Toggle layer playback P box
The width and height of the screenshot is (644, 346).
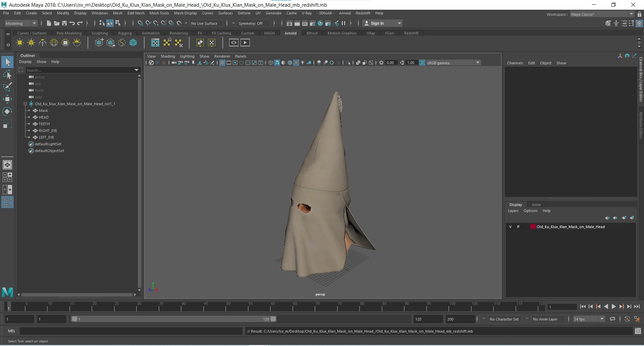coord(518,227)
